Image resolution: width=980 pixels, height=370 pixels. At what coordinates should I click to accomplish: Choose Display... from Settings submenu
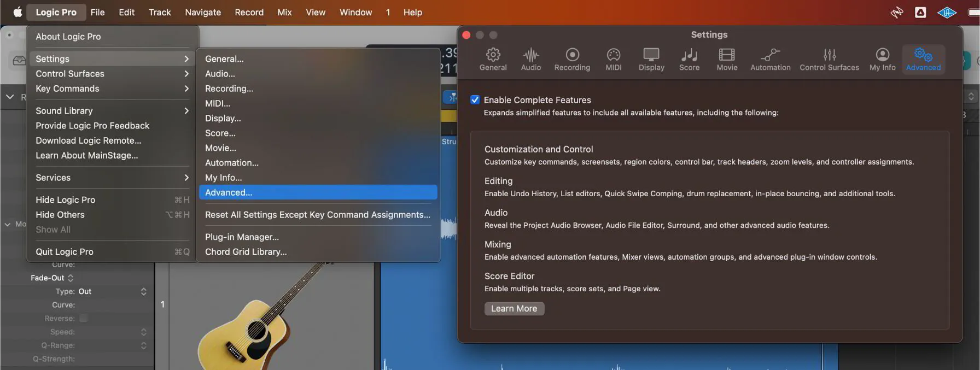[x=318, y=118]
